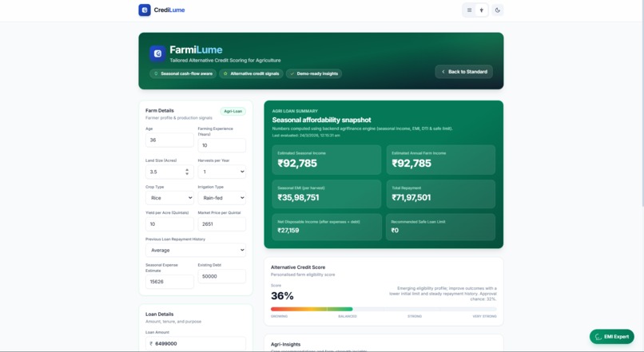Click the Estimated Seasonal Income ₹92,785 card

coord(327,160)
